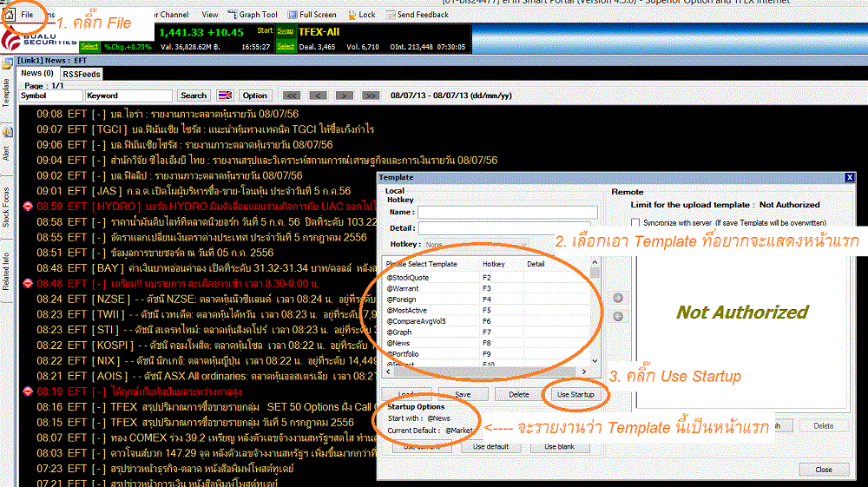Click the Select link under Swap
The image size is (868, 487).
pyautogui.click(x=286, y=47)
